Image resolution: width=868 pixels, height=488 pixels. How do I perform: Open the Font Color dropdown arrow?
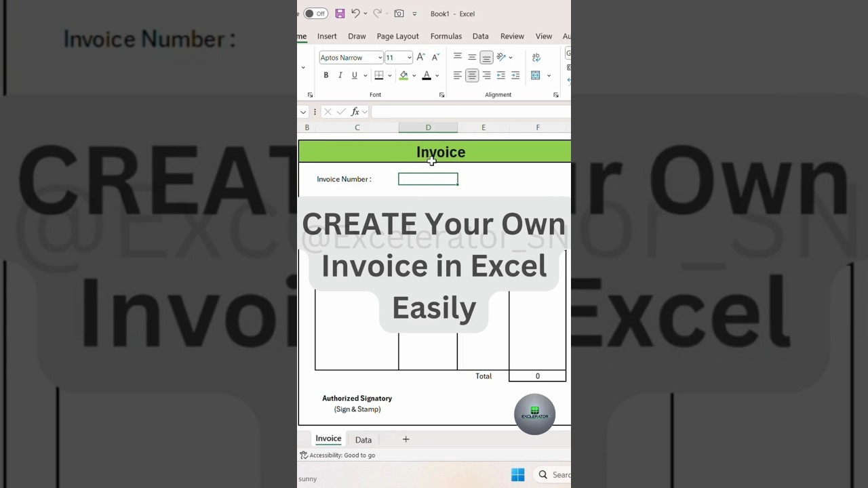(437, 75)
